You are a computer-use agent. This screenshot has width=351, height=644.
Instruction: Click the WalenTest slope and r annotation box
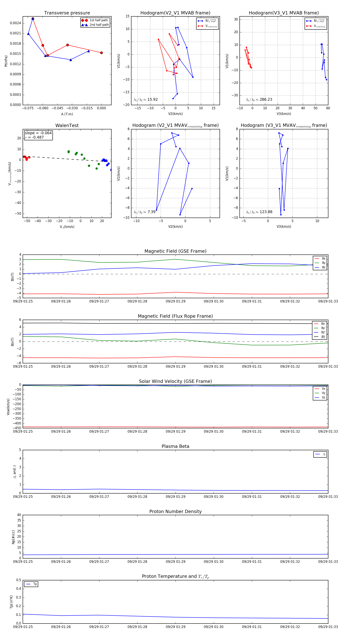coord(38,135)
